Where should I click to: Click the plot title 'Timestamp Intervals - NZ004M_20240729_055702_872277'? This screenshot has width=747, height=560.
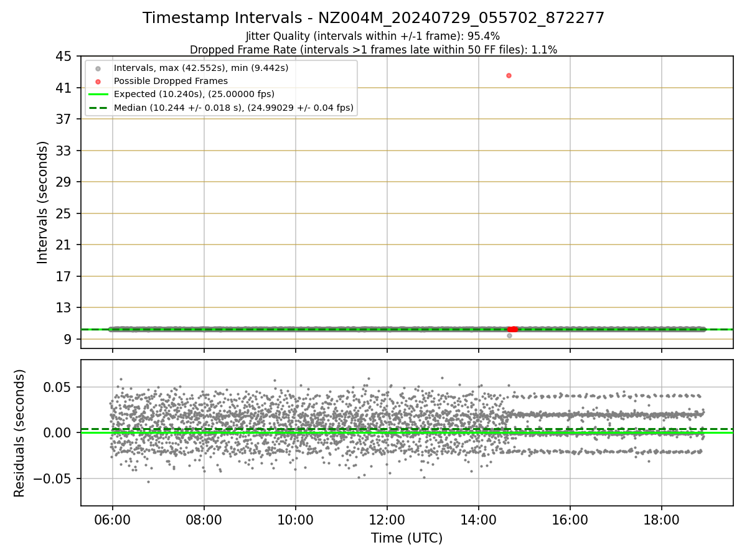pos(374,18)
